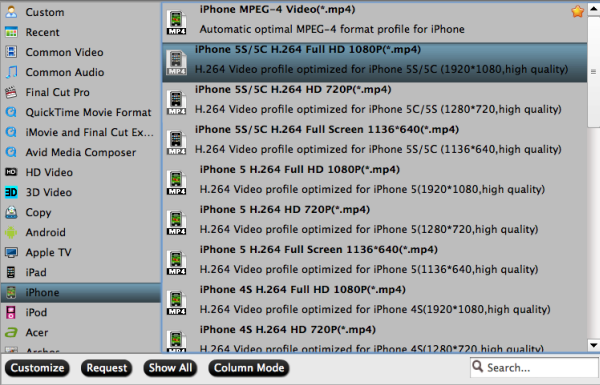Open the Android category
The height and width of the screenshot is (385, 600).
81,232
